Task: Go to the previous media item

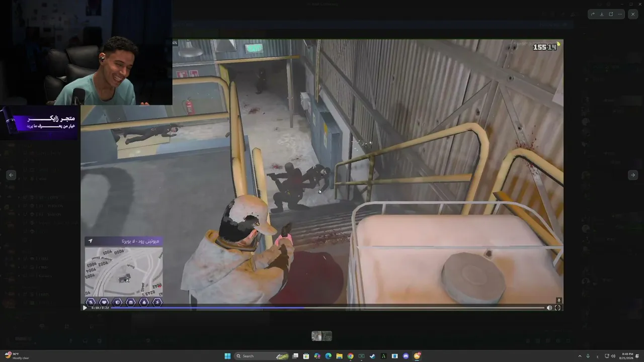Action: coord(11,175)
